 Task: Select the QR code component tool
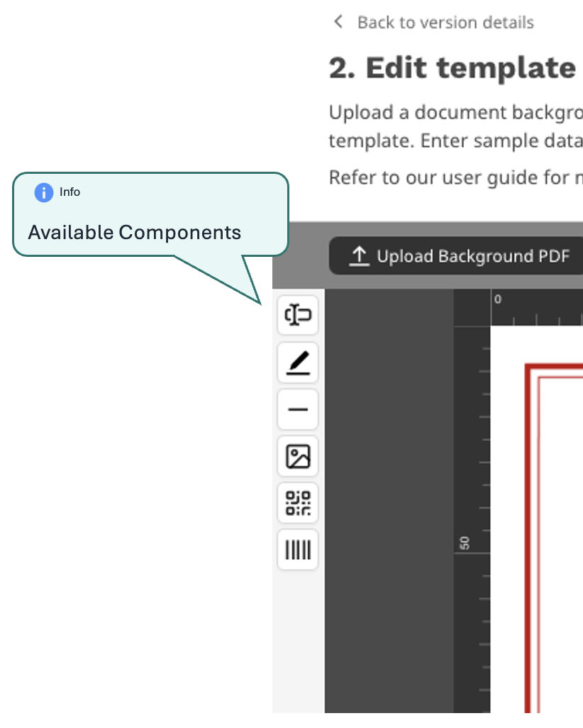click(298, 503)
